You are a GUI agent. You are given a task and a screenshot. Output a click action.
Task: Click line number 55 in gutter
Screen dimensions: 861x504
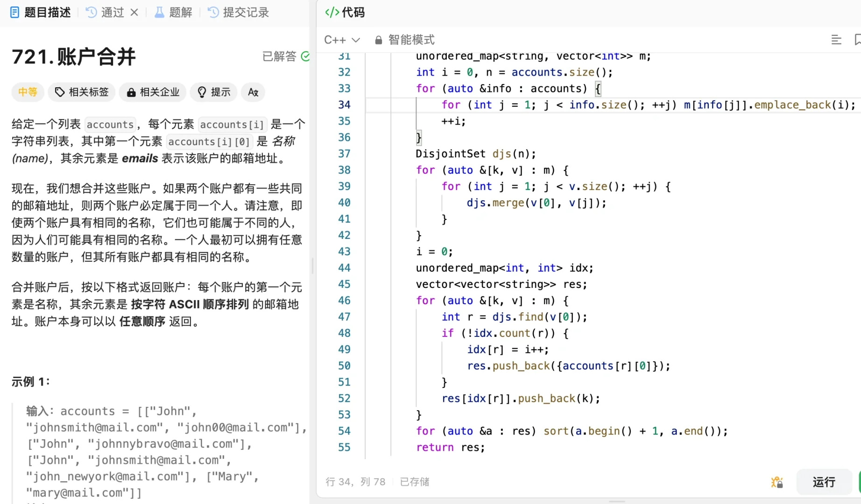(x=344, y=447)
